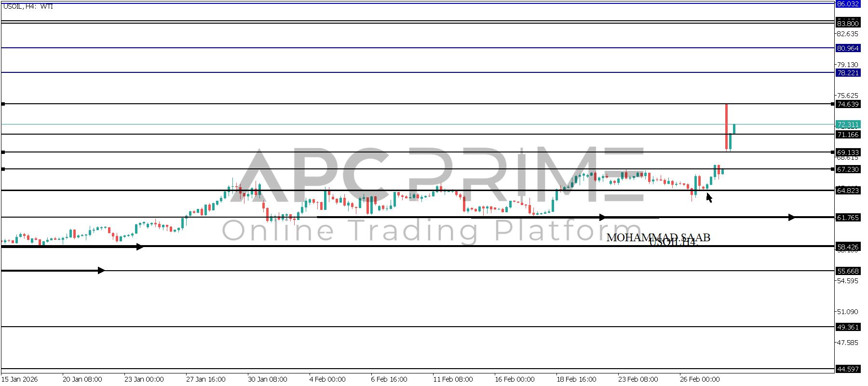Click the left anchor handle of the 74.639 line

click(x=3, y=104)
